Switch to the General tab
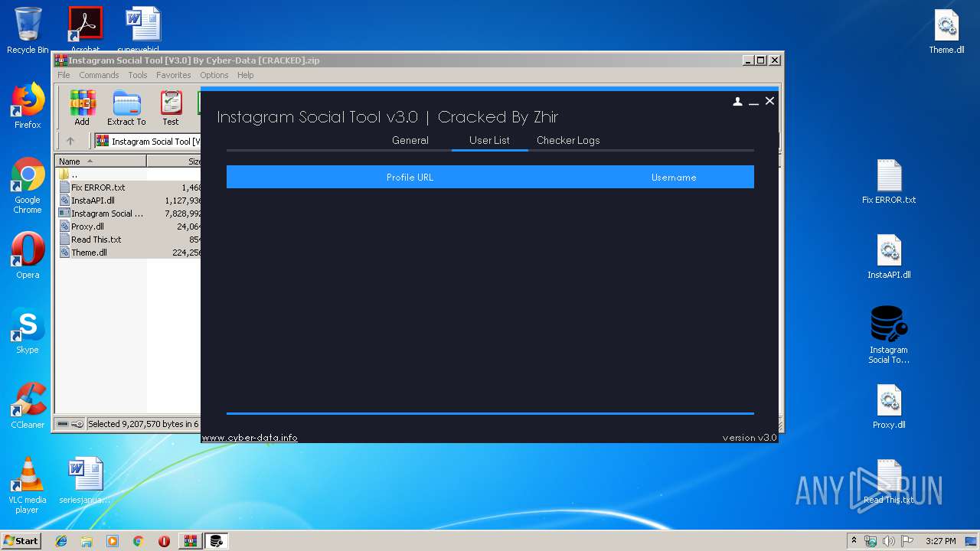 click(410, 140)
